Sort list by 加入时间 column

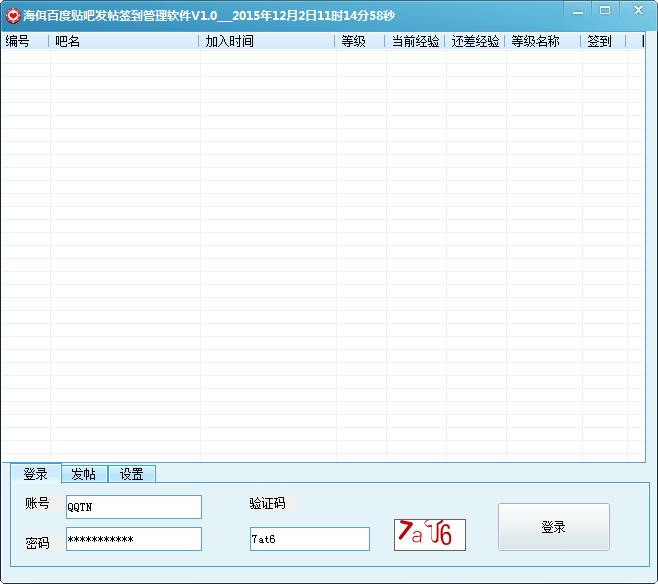point(267,41)
